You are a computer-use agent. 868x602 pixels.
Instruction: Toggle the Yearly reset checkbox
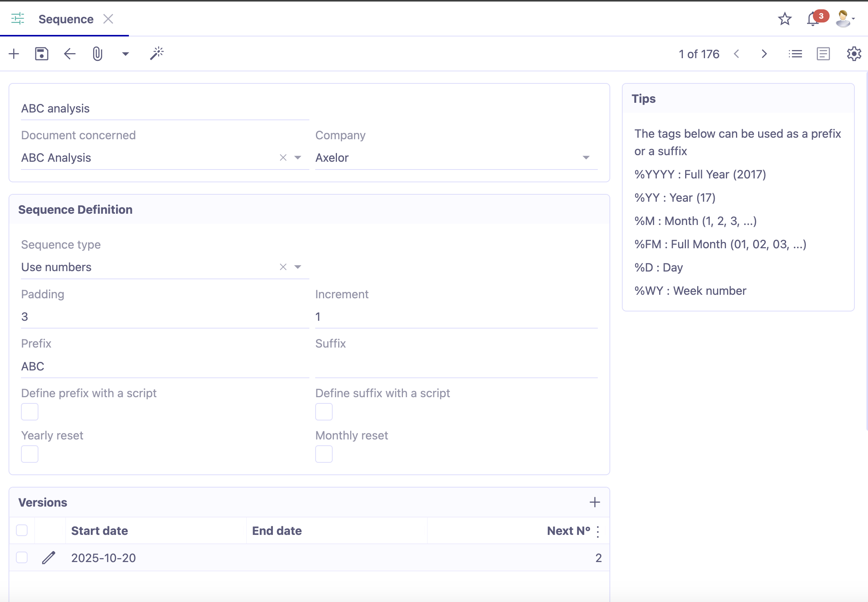tap(30, 454)
